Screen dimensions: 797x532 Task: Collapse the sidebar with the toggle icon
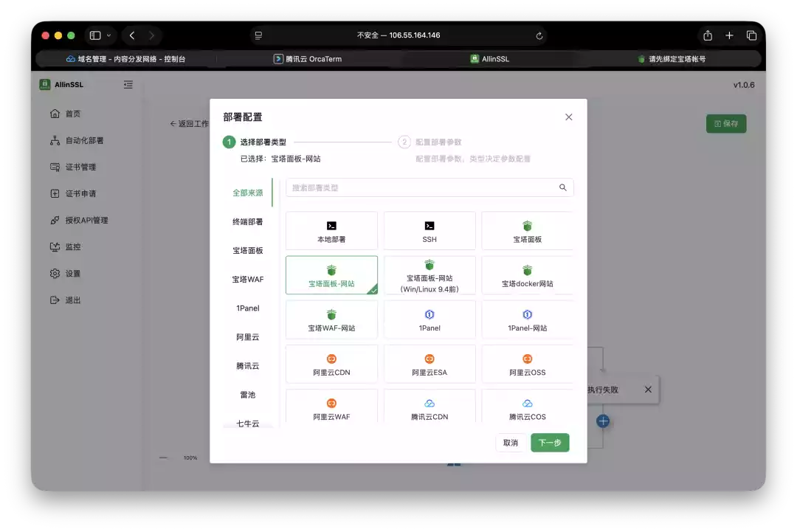coord(128,84)
